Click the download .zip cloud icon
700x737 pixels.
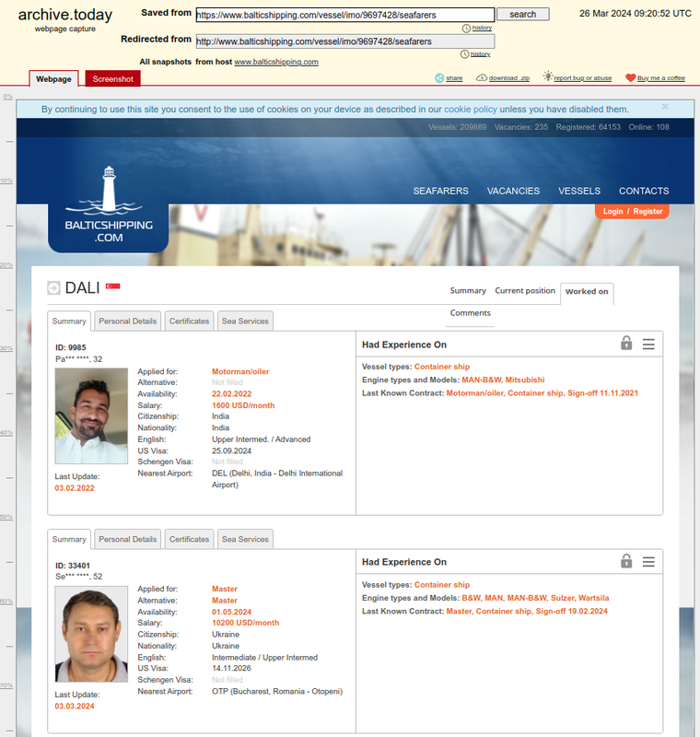point(482,77)
